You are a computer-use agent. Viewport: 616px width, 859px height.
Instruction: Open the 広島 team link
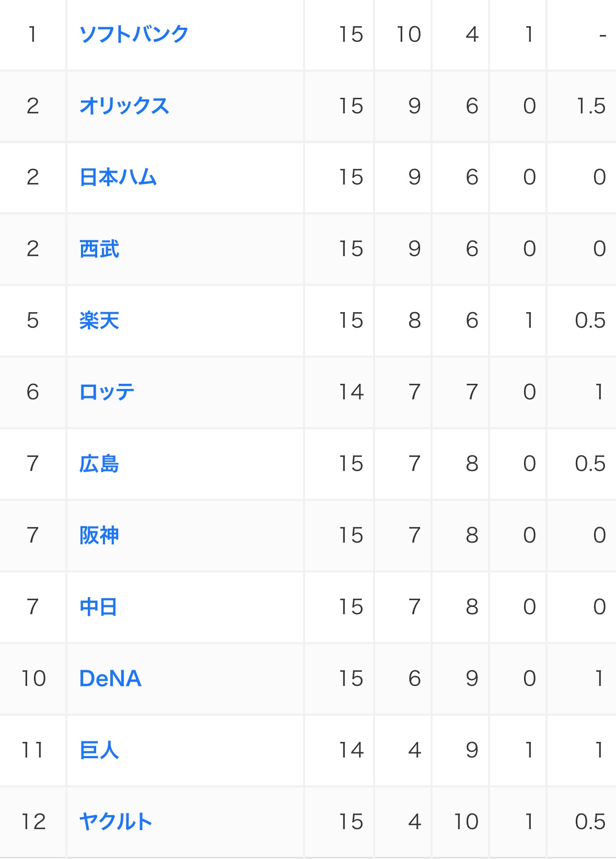(x=99, y=464)
